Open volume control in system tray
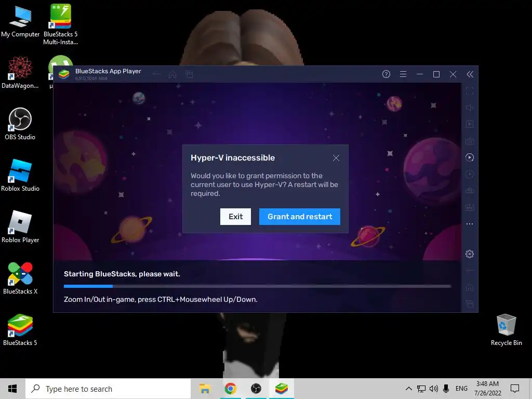Screen dimensions: 532x399 pos(434,389)
